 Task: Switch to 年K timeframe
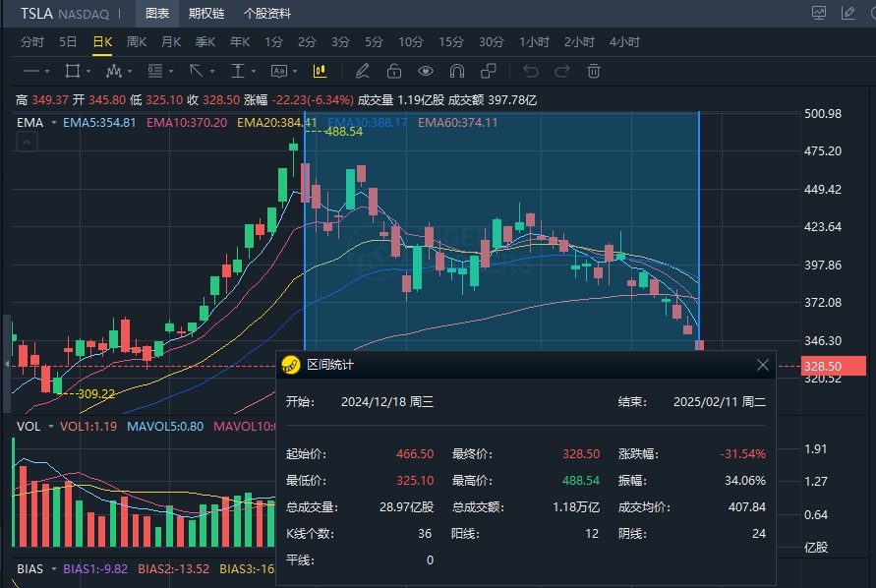[240, 42]
